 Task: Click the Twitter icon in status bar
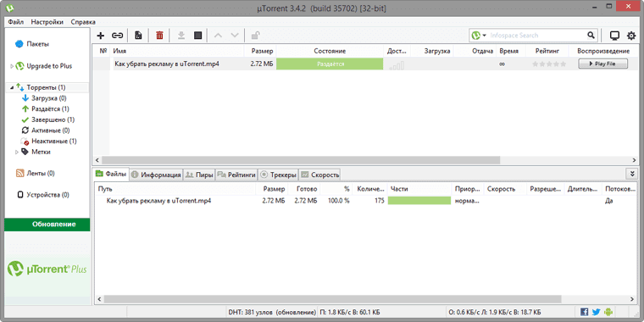coord(597,312)
